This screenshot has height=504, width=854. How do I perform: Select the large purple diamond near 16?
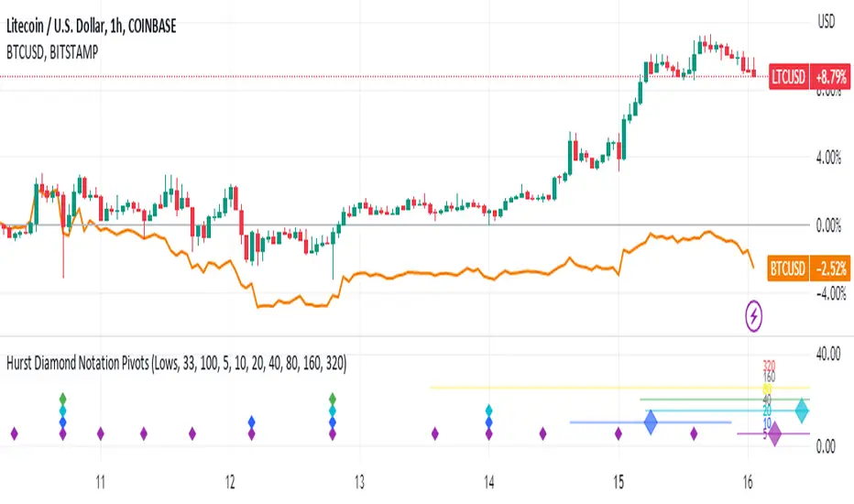774,434
